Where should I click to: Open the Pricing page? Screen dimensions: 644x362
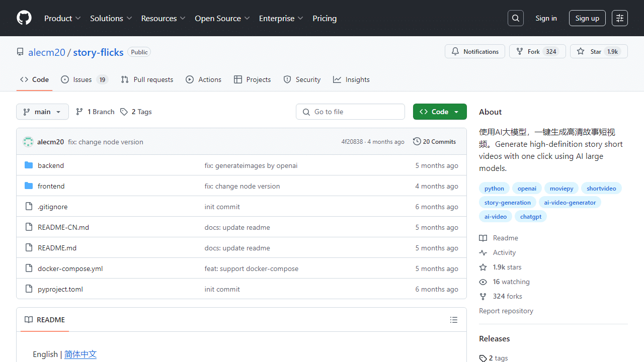[325, 18]
